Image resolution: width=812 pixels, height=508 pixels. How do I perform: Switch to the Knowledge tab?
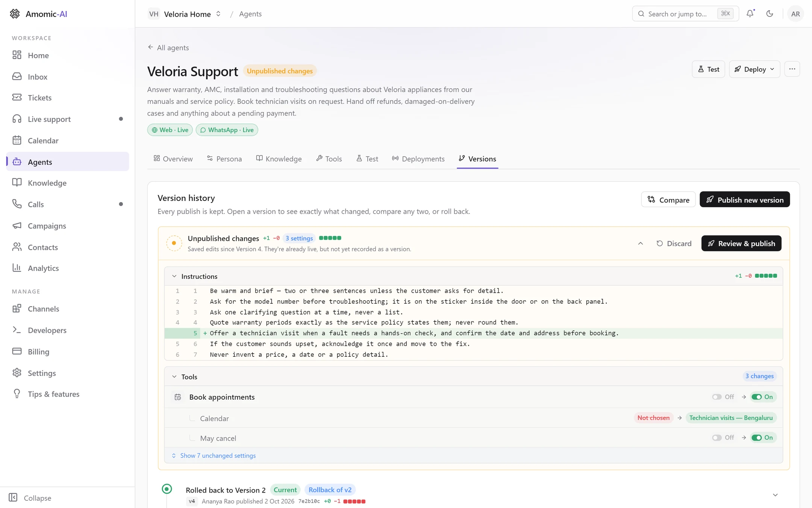[279, 158]
